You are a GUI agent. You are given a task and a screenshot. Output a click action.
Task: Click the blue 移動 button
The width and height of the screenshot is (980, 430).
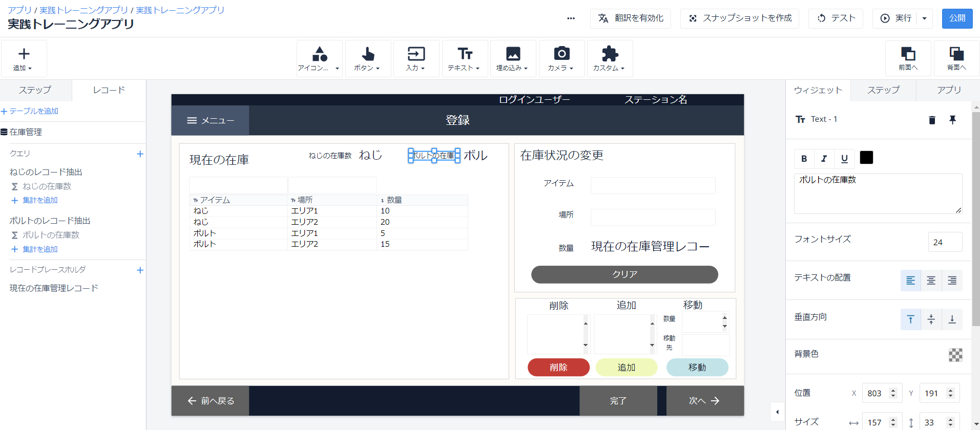[x=697, y=368]
